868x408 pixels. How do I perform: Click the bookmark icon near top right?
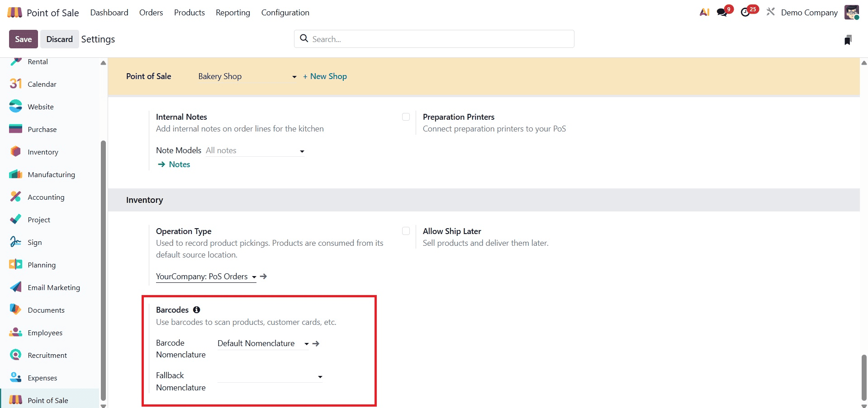click(848, 39)
